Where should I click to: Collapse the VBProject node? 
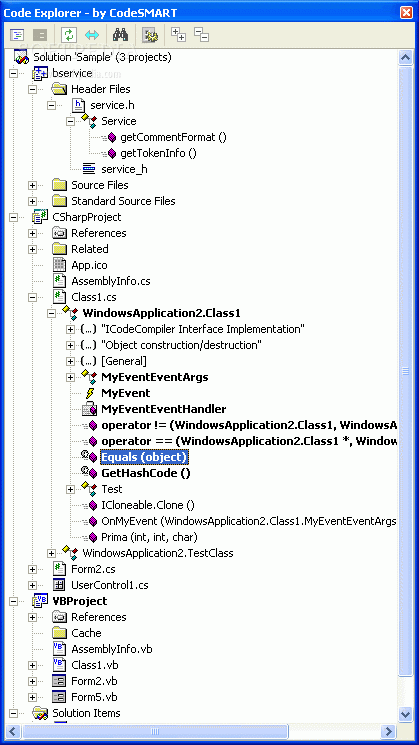[x=13, y=602]
